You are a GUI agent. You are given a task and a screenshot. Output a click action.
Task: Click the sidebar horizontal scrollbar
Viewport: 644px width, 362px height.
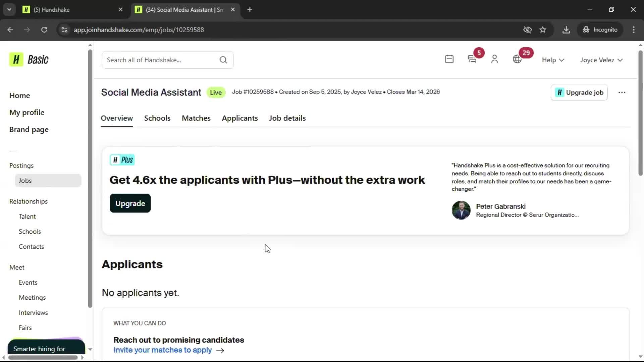pos(43,358)
